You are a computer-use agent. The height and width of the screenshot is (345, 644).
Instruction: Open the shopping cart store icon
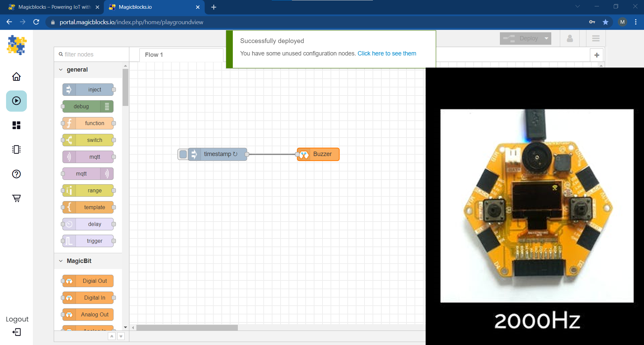[16, 198]
